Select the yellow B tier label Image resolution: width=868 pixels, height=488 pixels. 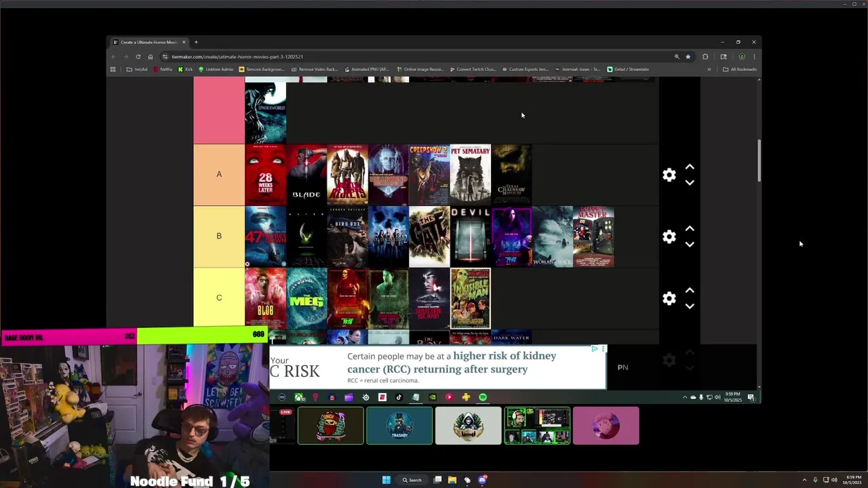219,236
